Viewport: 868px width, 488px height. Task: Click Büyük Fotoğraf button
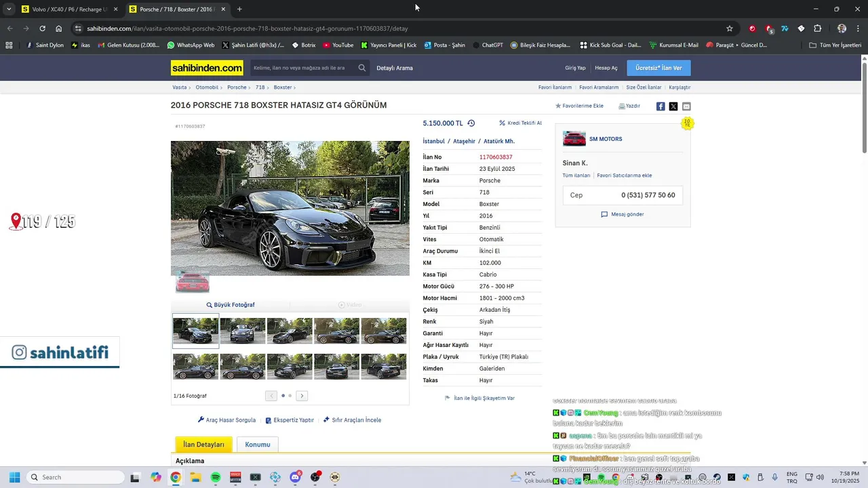tap(231, 305)
